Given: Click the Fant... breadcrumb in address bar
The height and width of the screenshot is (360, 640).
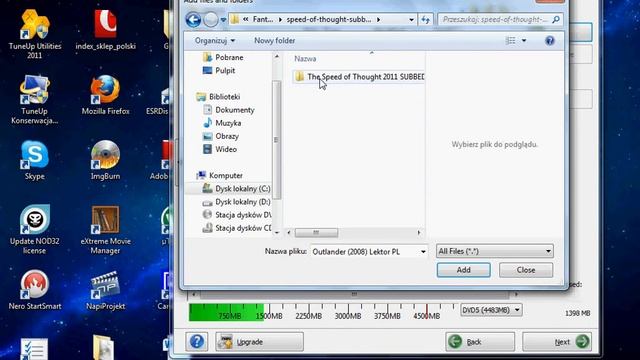Looking at the screenshot, I should (263, 19).
